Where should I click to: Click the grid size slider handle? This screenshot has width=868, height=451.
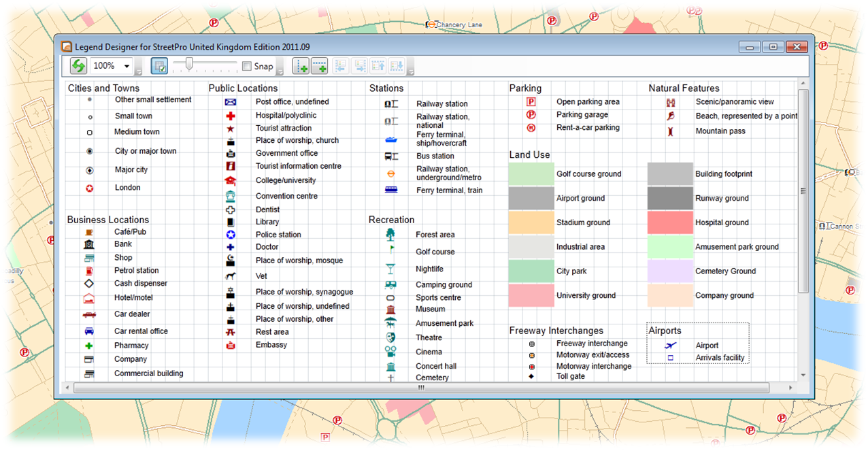190,65
